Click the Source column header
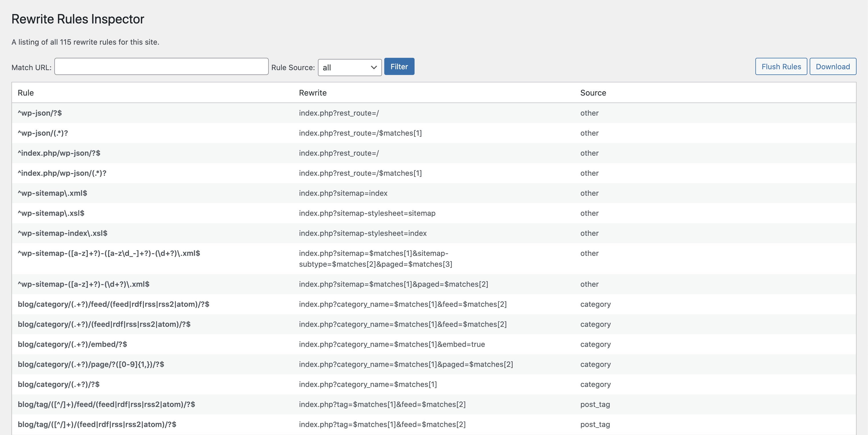868x435 pixels. click(593, 93)
